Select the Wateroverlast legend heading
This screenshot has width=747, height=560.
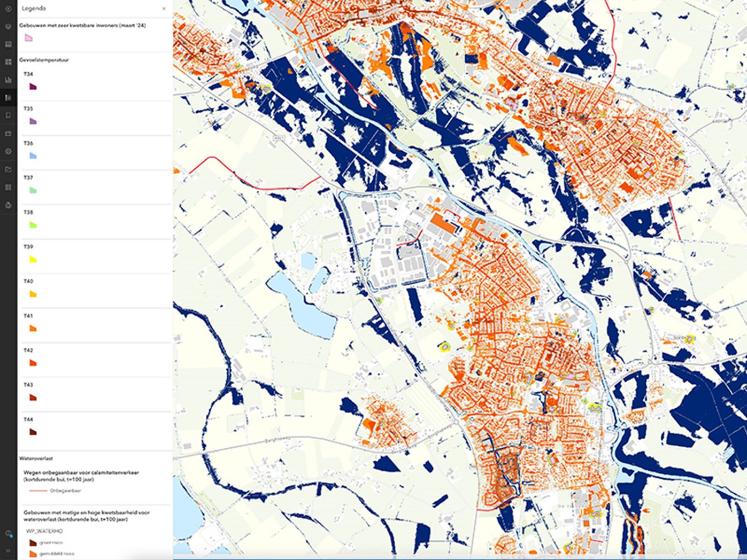click(36, 458)
